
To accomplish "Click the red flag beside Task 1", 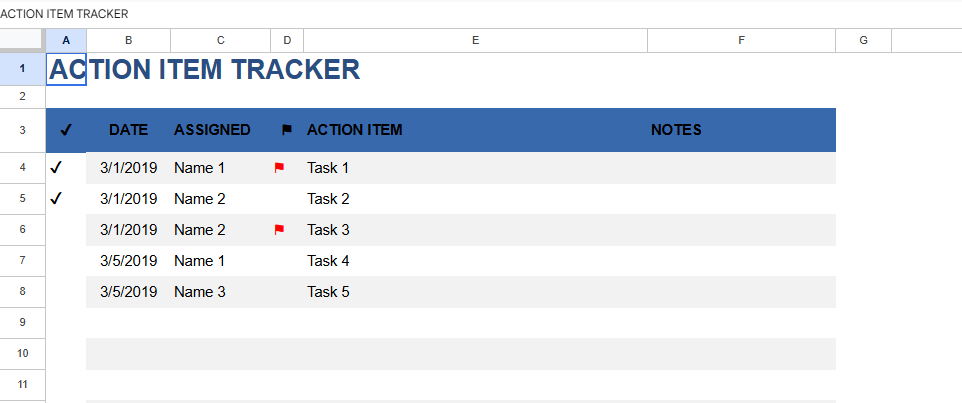I will [279, 168].
